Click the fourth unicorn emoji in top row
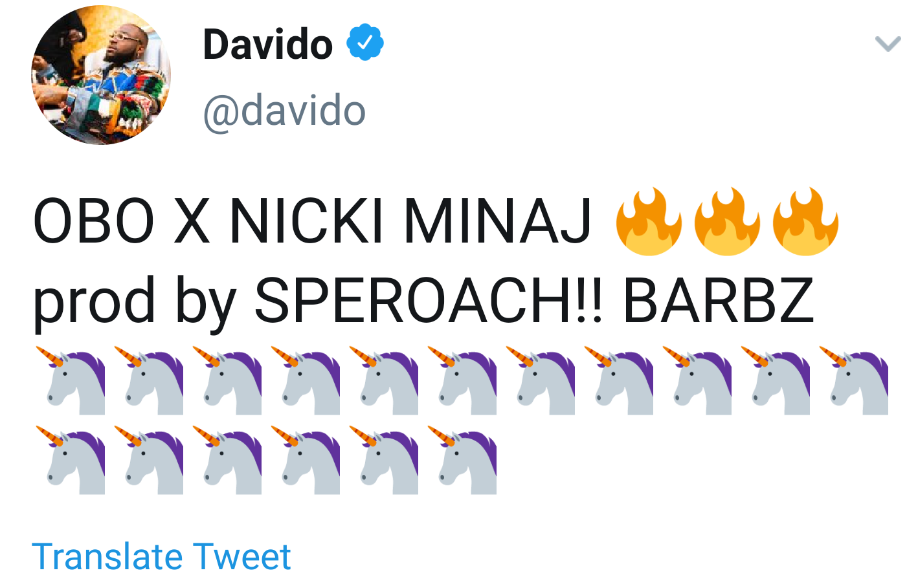 [x=306, y=380]
